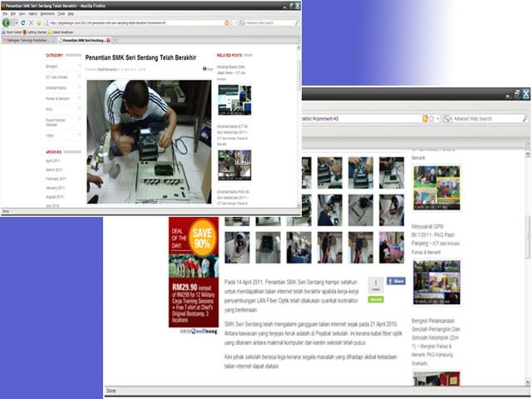This screenshot has height=399, width=532.
Task: Open a new tab with the plus button
Action: click(115, 41)
